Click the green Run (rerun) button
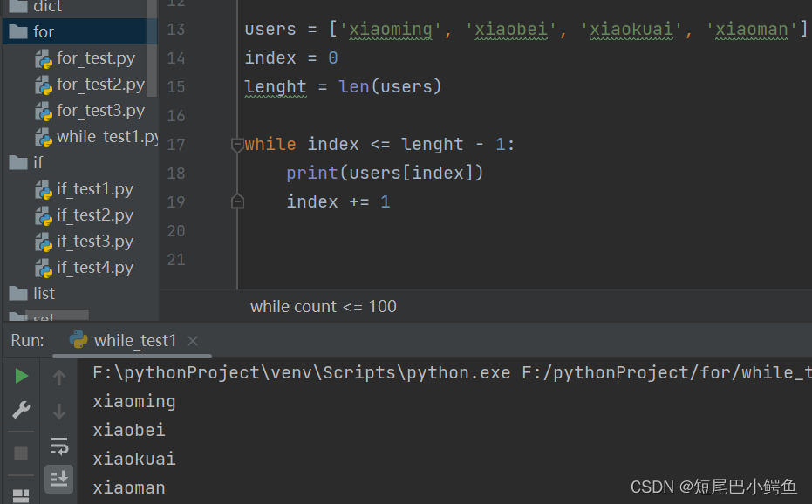812x504 pixels. click(21, 376)
